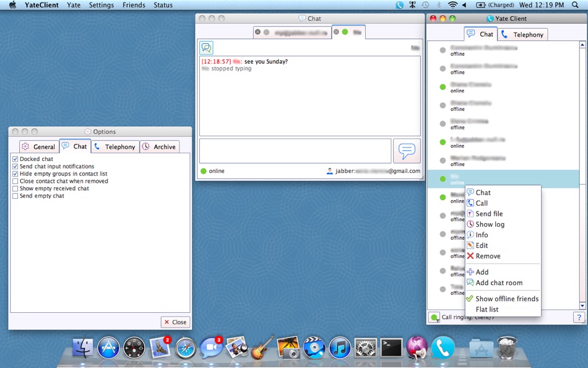Select Chat tab in Options window
The image size is (588, 368).
(75, 146)
